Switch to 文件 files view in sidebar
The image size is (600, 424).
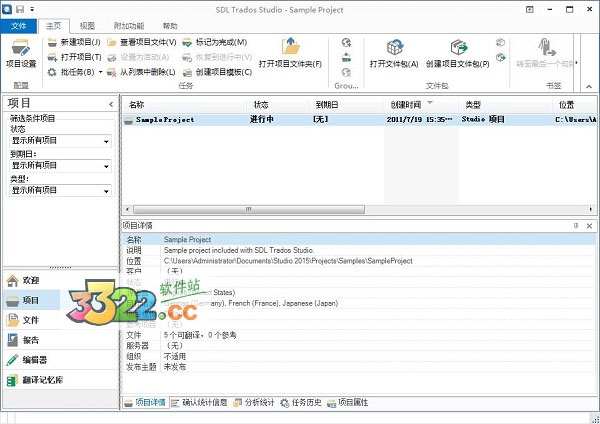point(31,320)
